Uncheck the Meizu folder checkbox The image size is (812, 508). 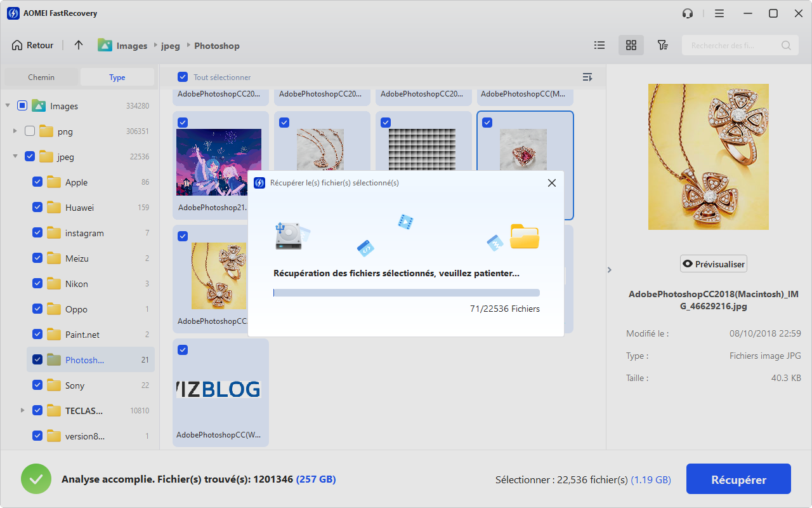pos(37,258)
